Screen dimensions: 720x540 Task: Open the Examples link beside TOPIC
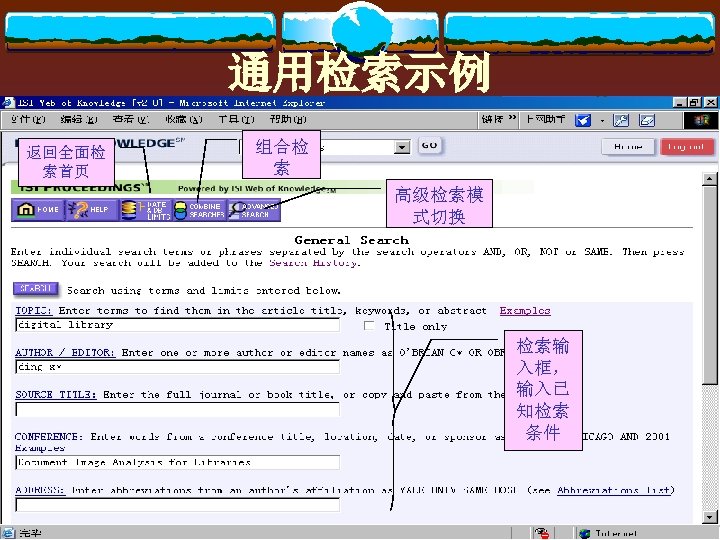[x=525, y=310]
